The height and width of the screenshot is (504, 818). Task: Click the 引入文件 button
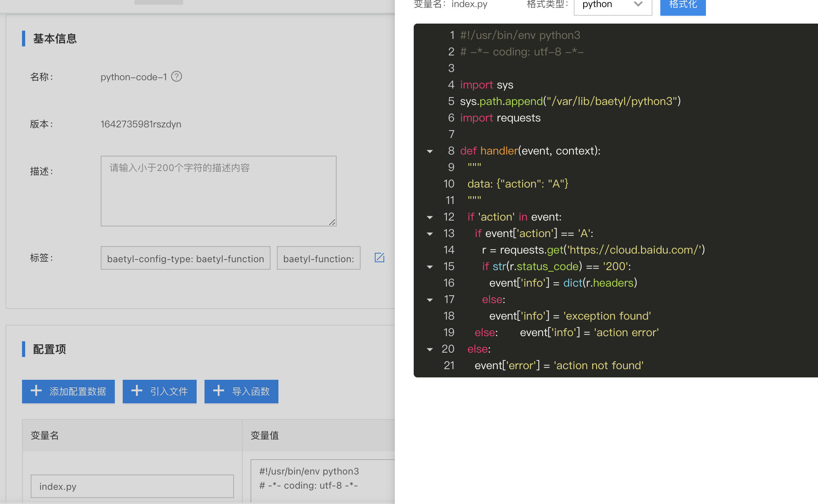click(x=160, y=391)
